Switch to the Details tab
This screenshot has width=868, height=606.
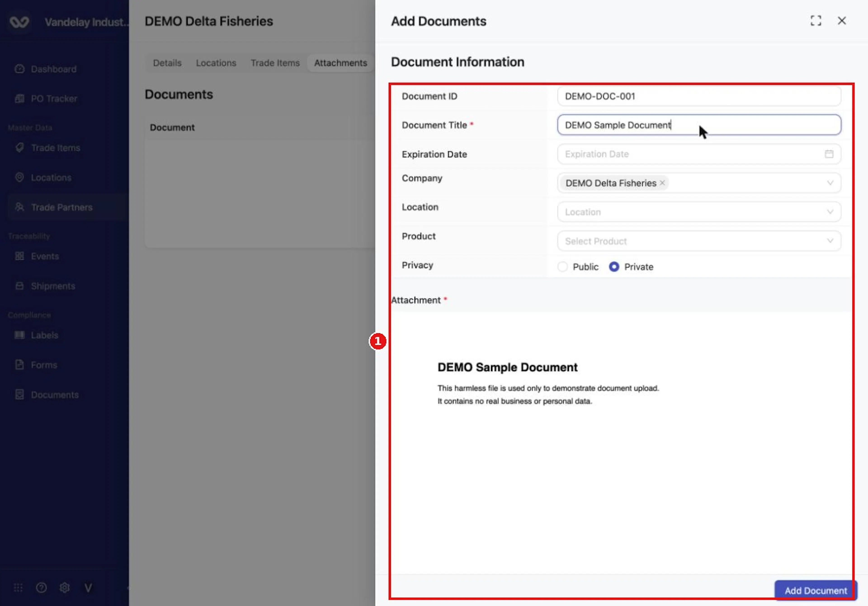click(167, 63)
